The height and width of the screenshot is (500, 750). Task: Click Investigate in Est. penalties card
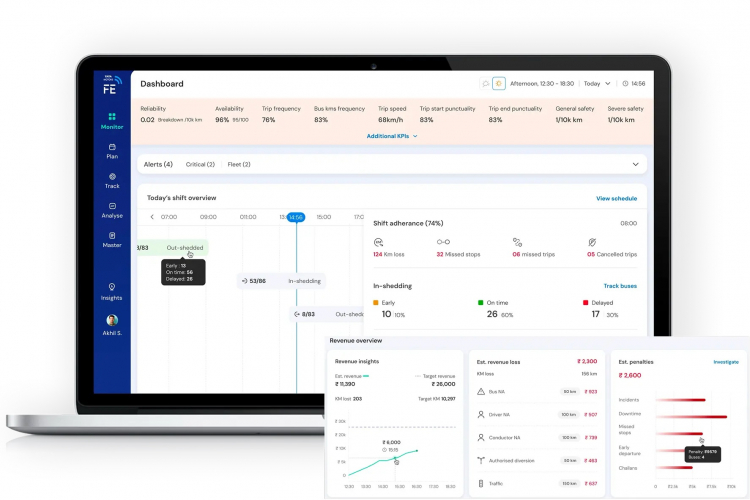click(x=726, y=362)
